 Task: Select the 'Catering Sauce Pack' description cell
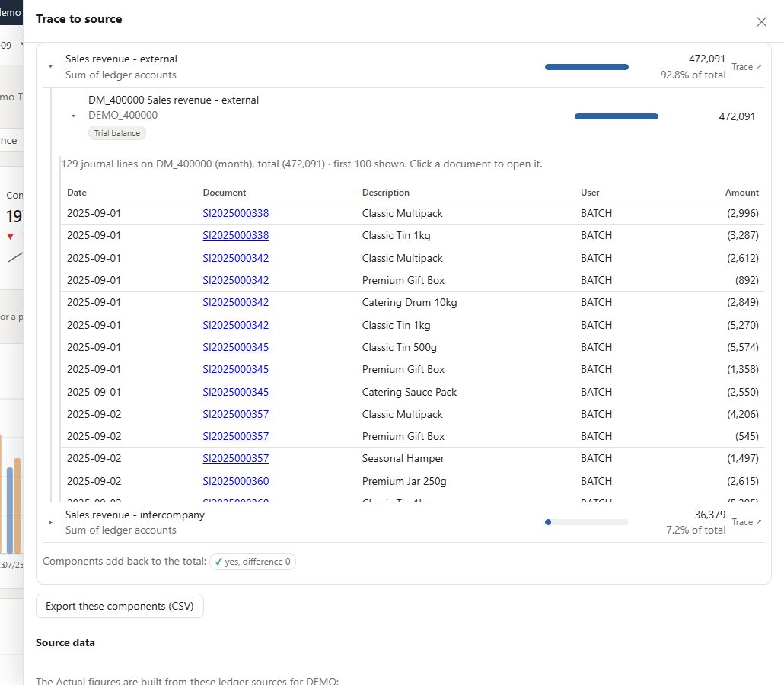(x=410, y=393)
